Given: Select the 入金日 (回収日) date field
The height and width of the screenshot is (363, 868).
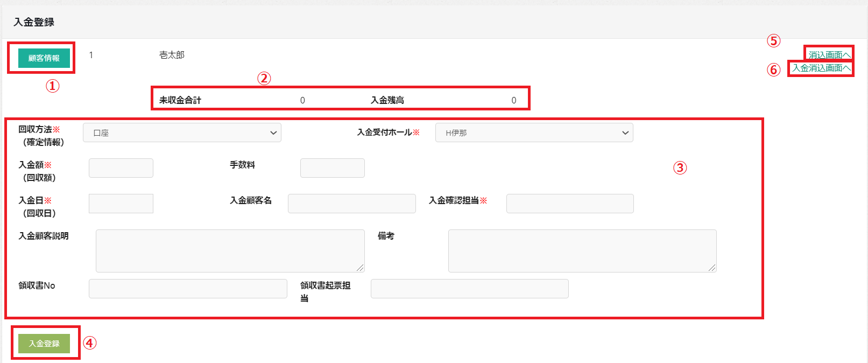Looking at the screenshot, I should 121,204.
